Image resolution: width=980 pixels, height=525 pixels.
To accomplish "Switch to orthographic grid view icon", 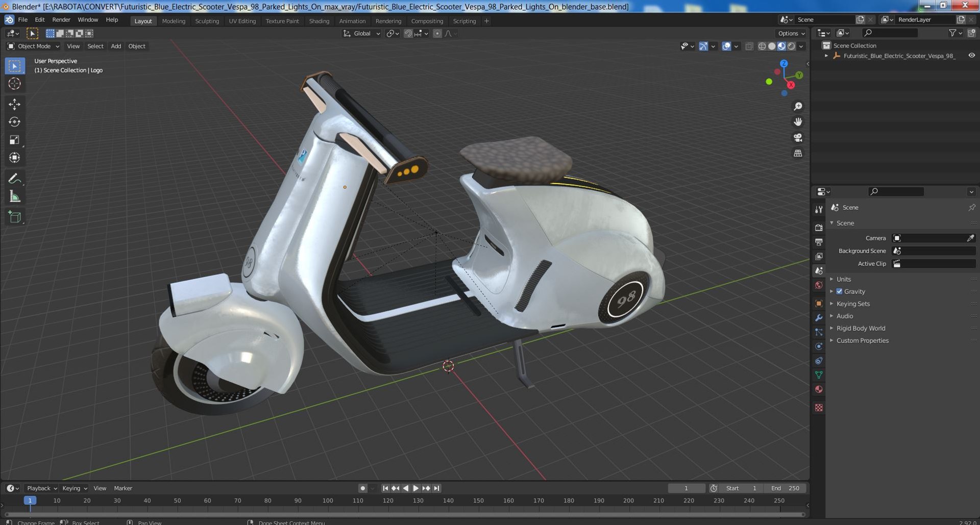I will [798, 153].
